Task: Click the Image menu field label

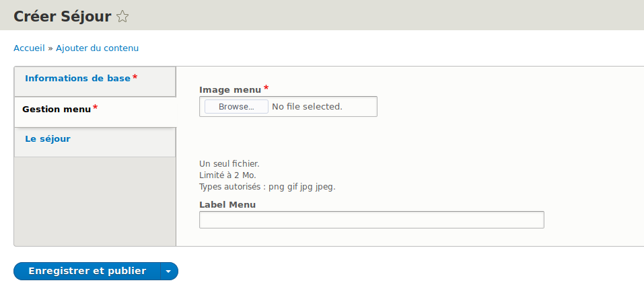Action: [229, 89]
